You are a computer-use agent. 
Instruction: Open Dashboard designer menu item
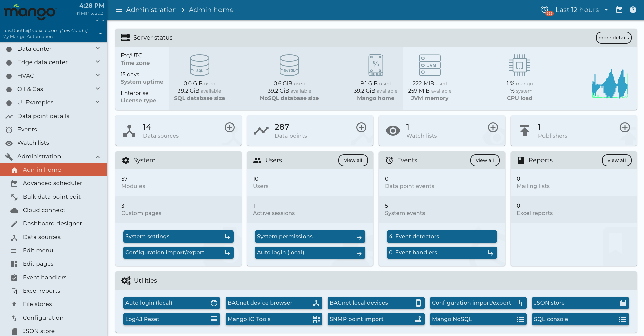pyautogui.click(x=54, y=223)
